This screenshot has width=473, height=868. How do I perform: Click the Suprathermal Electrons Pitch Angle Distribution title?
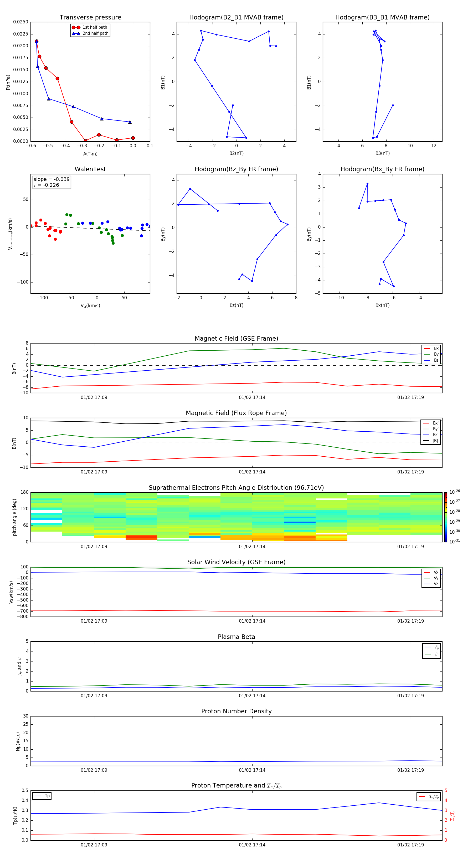pos(236,488)
